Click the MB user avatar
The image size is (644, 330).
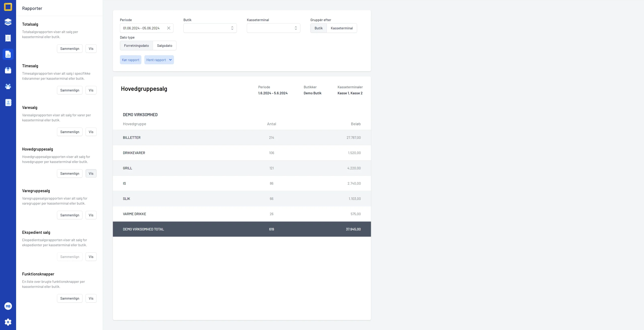(8, 306)
